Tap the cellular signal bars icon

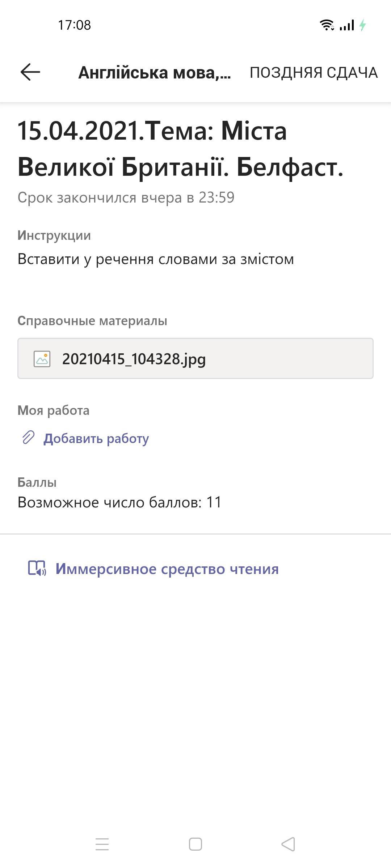pyautogui.click(x=346, y=25)
